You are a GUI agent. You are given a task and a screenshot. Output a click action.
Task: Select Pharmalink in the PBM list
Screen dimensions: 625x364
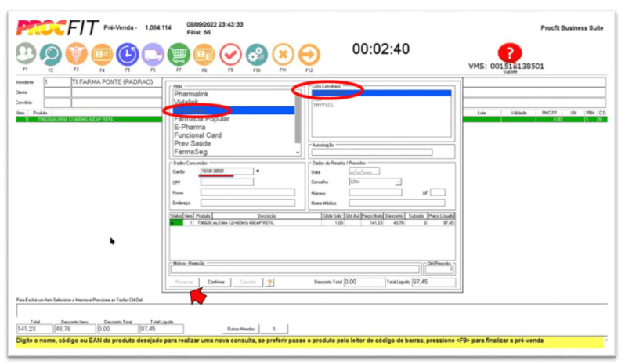coord(191,94)
